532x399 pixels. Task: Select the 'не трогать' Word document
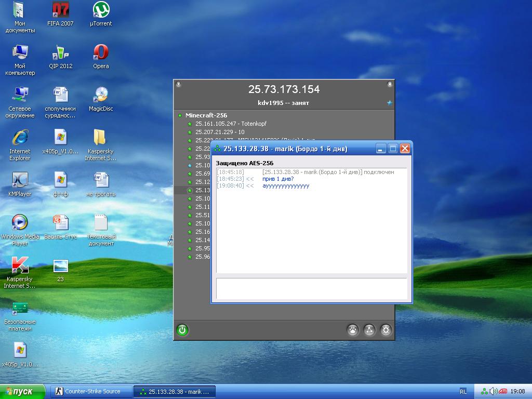101,184
